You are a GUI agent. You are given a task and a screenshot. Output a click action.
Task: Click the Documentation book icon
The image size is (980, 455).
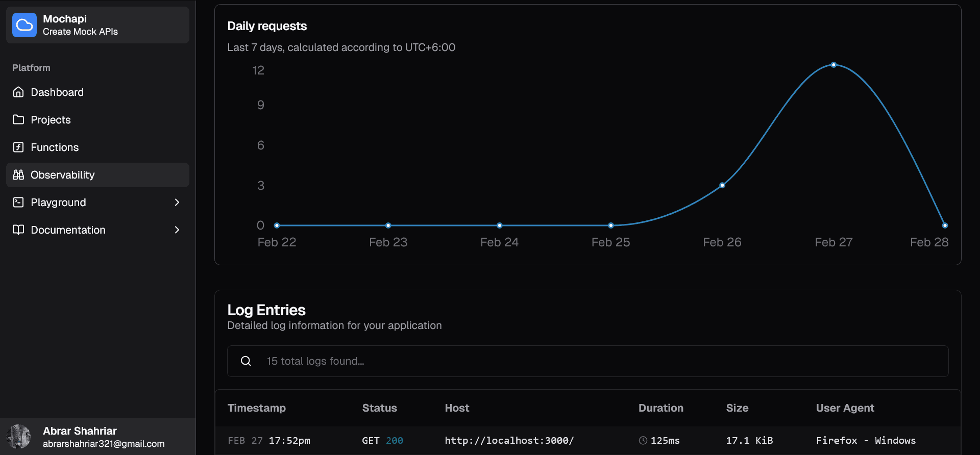18,230
